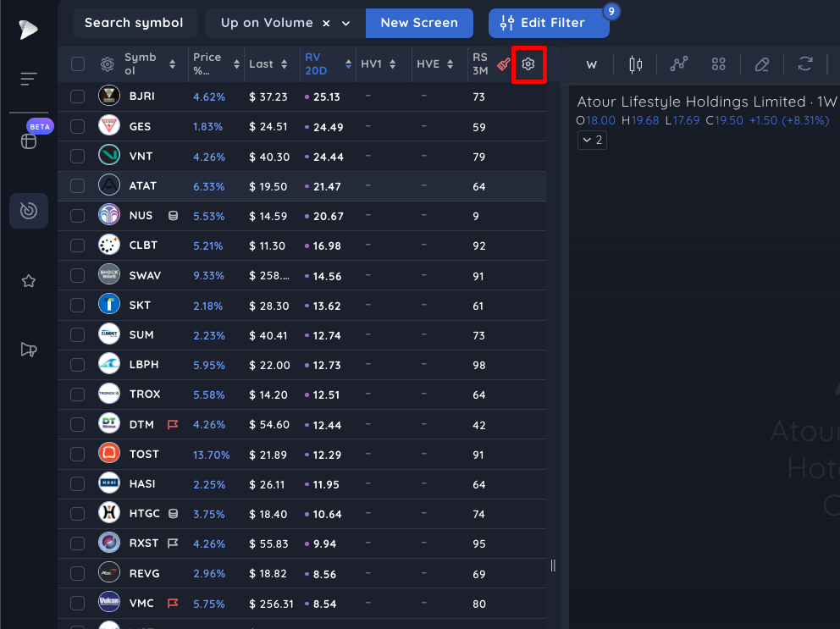This screenshot has width=840, height=629.
Task: Open the SWAV symbol row
Action: pos(302,275)
